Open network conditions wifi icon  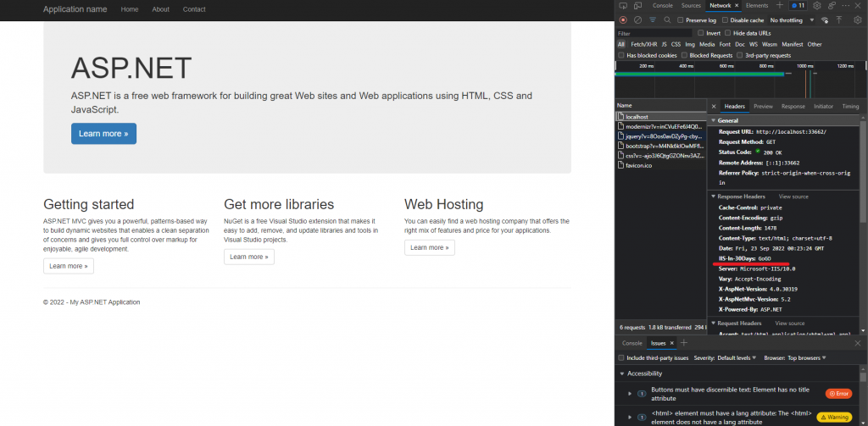point(824,20)
